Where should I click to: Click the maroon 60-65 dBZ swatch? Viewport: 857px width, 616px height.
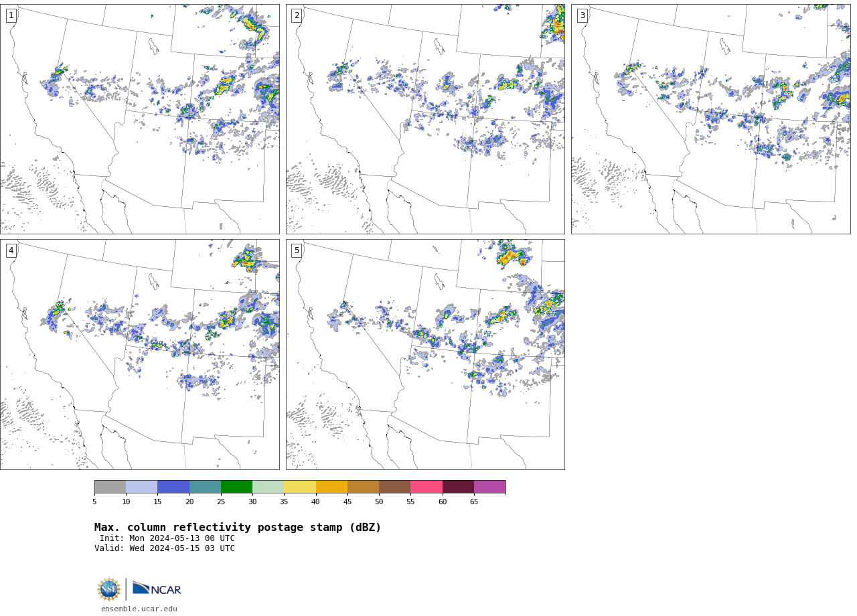click(459, 487)
